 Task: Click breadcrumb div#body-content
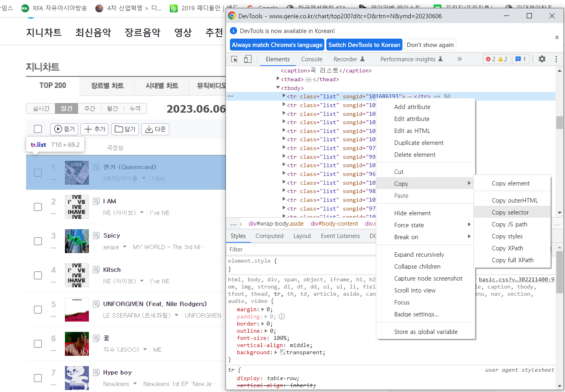(334, 224)
